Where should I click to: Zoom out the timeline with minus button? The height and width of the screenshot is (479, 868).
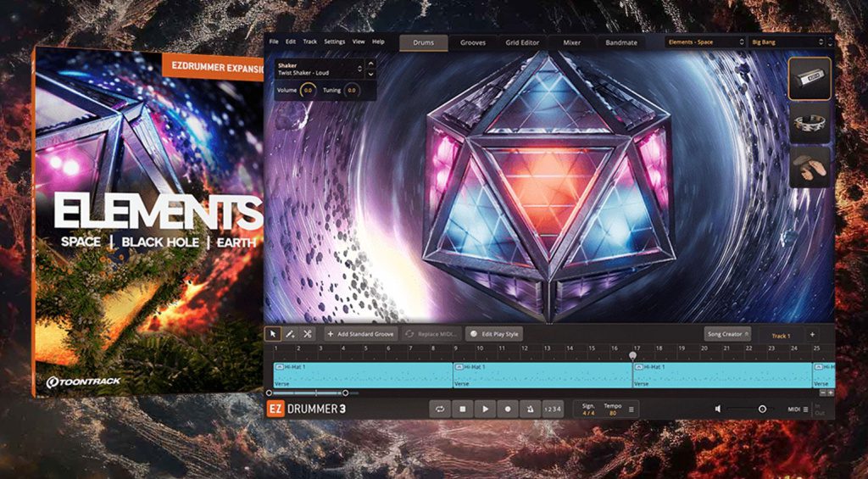(x=822, y=393)
